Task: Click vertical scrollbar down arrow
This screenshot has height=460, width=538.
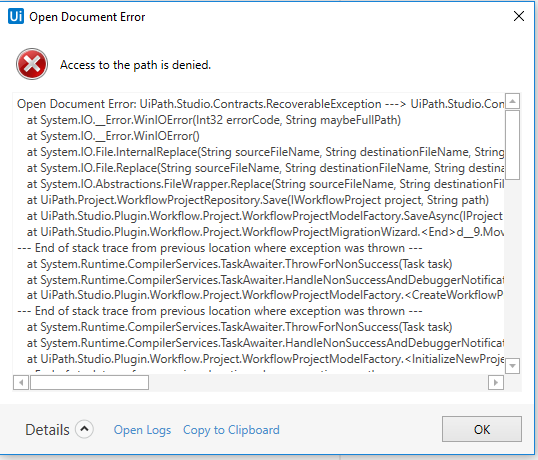Action: (x=513, y=366)
